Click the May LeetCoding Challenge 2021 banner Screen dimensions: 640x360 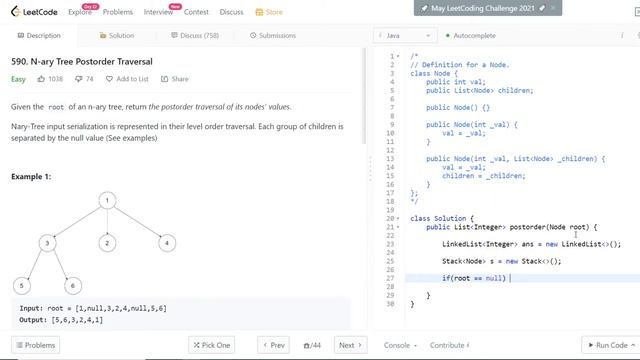click(x=488, y=8)
